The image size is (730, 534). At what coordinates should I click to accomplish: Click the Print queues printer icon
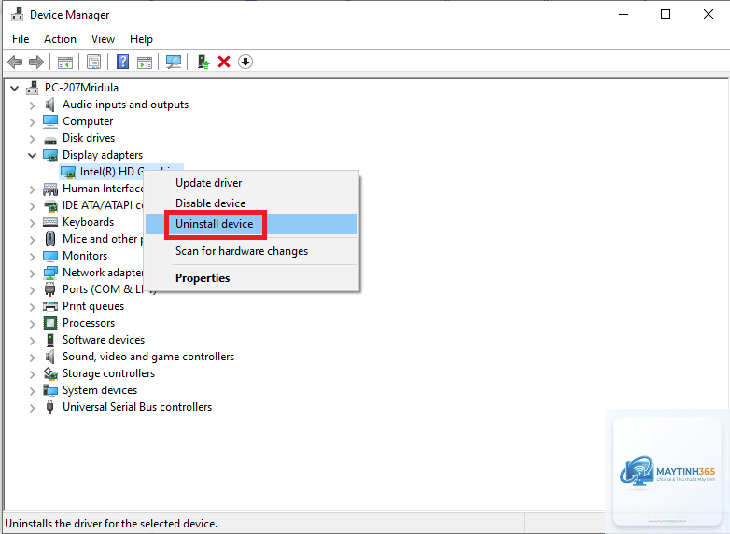[x=50, y=306]
